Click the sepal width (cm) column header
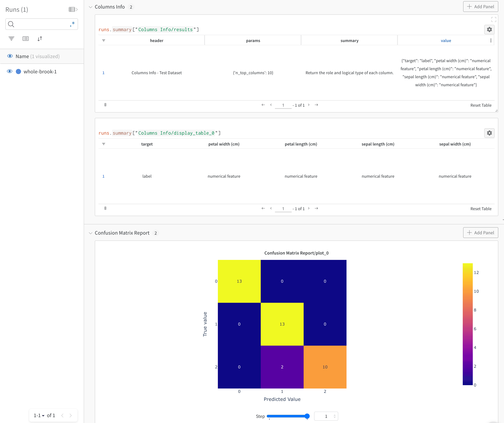This screenshot has width=504, height=423. 455,144
